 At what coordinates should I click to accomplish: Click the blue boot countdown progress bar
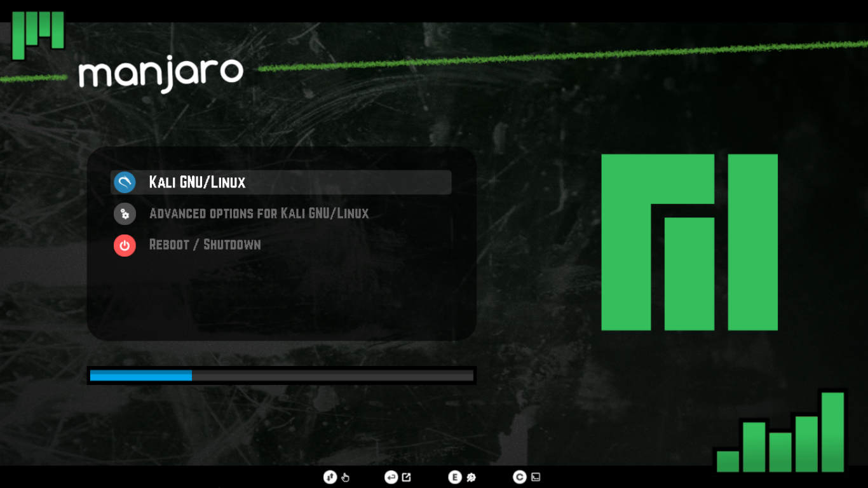pyautogui.click(x=281, y=376)
